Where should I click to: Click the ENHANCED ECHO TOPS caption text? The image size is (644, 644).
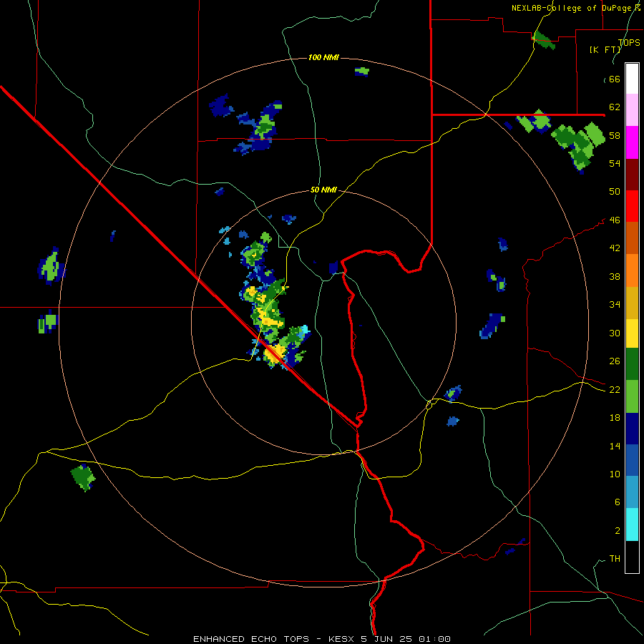(x=251, y=639)
